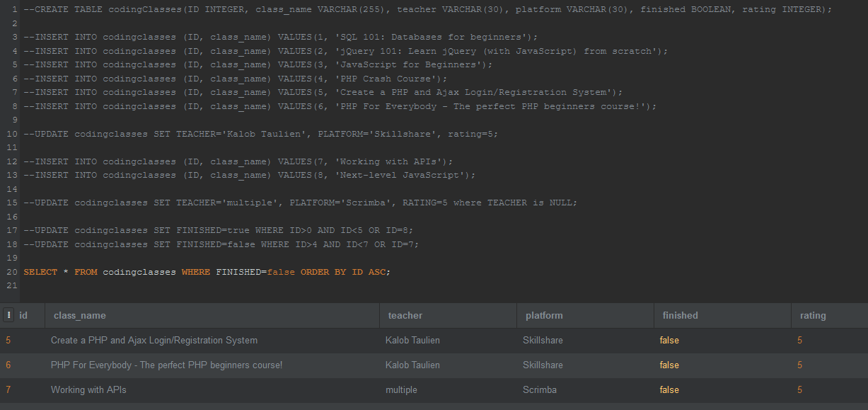Click gutter line number 20
This screenshot has height=410, width=868.
11,272
